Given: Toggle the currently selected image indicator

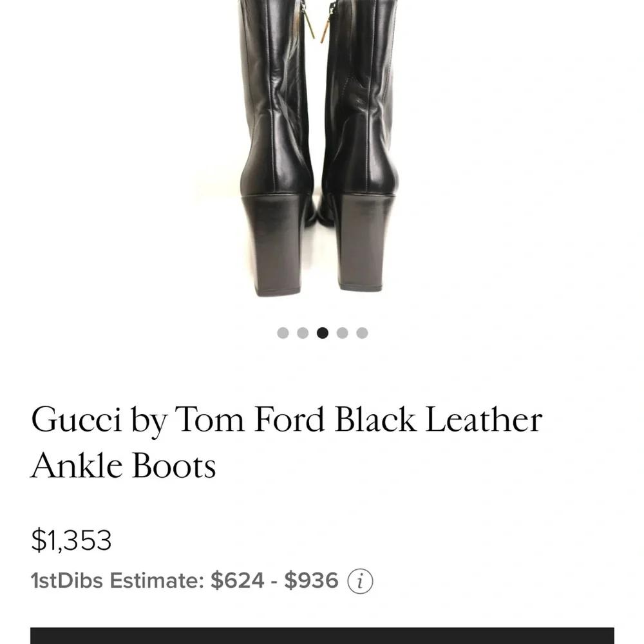Looking at the screenshot, I should tap(322, 333).
